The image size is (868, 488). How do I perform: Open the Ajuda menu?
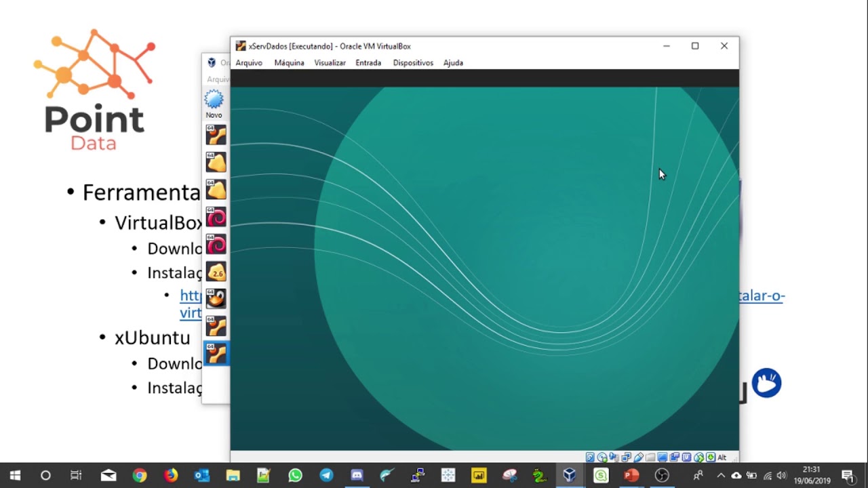point(453,62)
